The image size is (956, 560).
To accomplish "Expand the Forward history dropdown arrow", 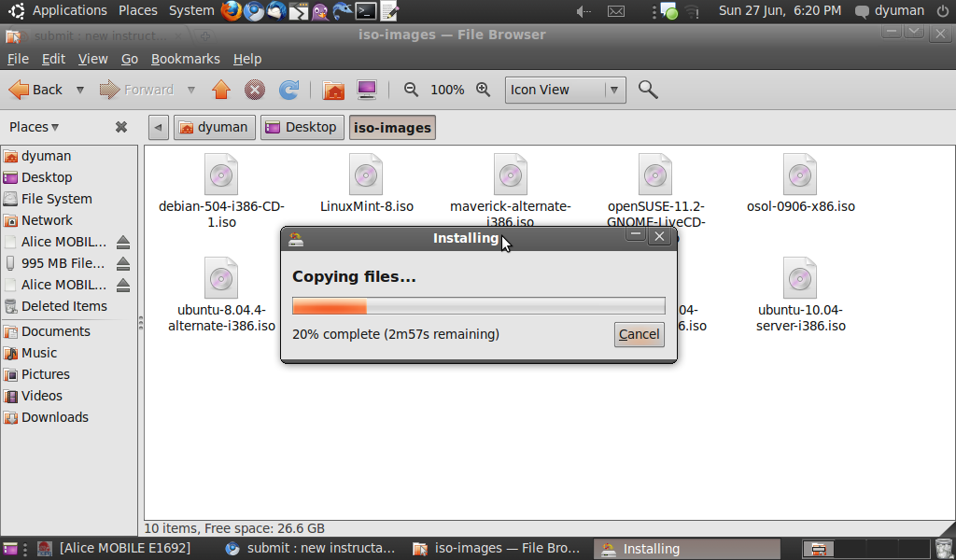I will point(190,91).
